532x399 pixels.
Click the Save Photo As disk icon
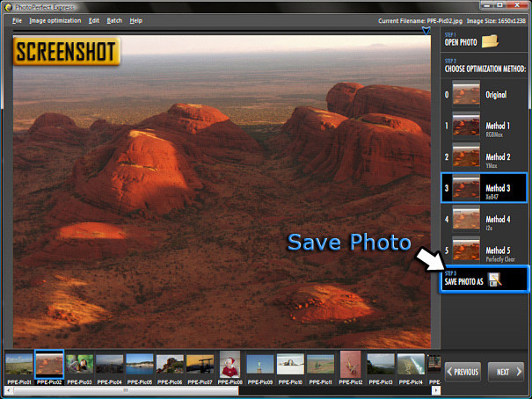click(494, 280)
